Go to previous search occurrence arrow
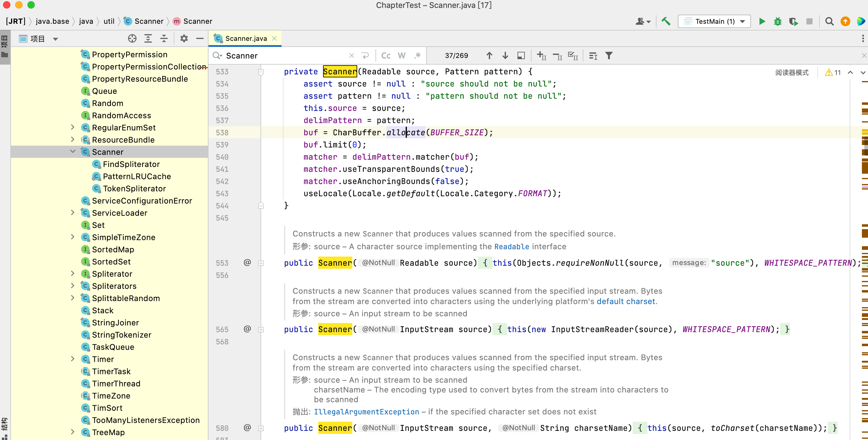868x440 pixels. coord(489,55)
